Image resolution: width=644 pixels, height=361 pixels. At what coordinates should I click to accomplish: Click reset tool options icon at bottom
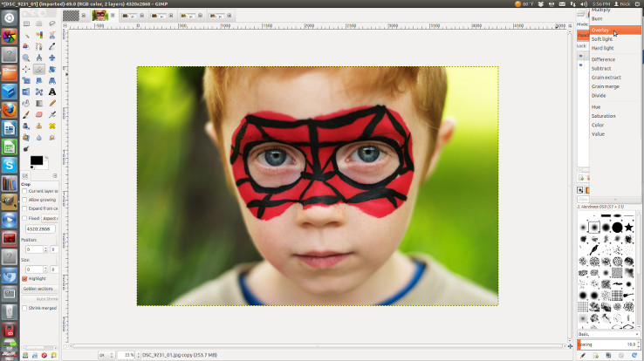tap(54, 355)
